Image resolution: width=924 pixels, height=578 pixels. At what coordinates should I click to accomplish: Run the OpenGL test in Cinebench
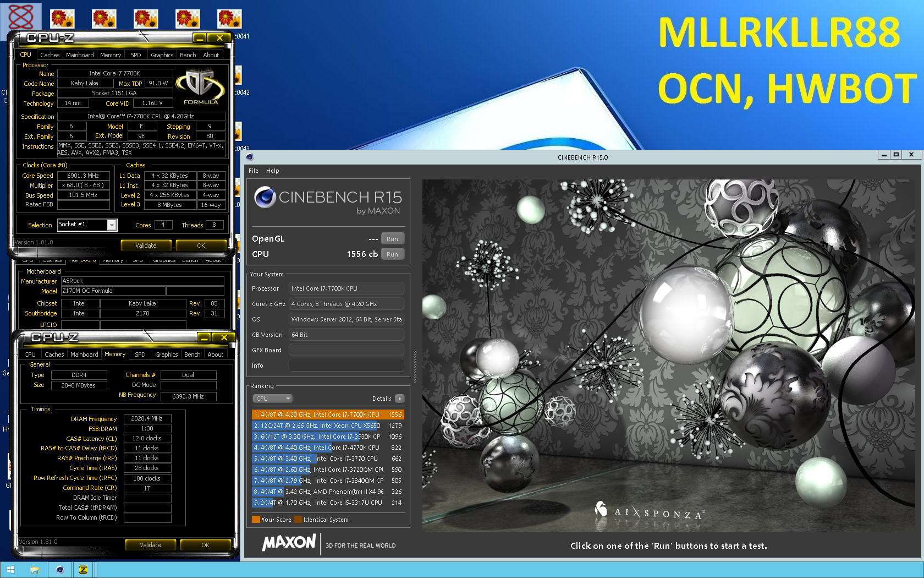coord(392,239)
